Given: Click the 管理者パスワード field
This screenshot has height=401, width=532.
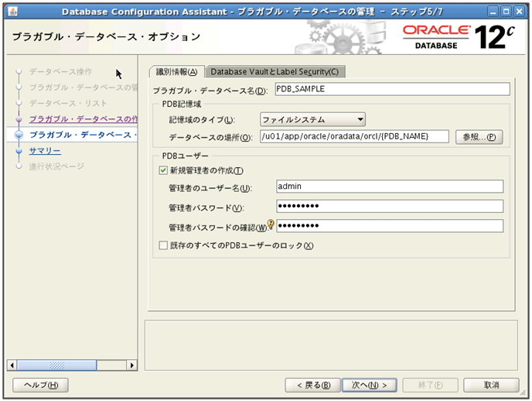Looking at the screenshot, I should click(x=390, y=206).
